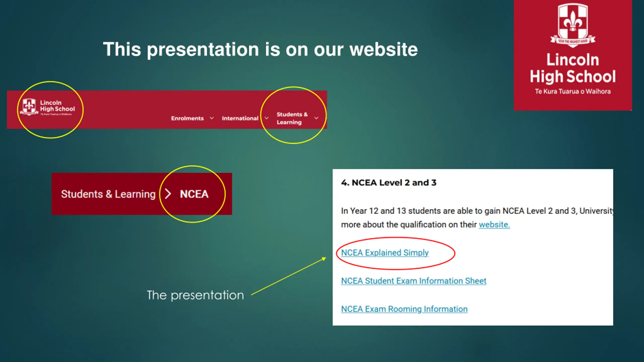Select Students & Learning breadcrumb

pyautogui.click(x=108, y=194)
